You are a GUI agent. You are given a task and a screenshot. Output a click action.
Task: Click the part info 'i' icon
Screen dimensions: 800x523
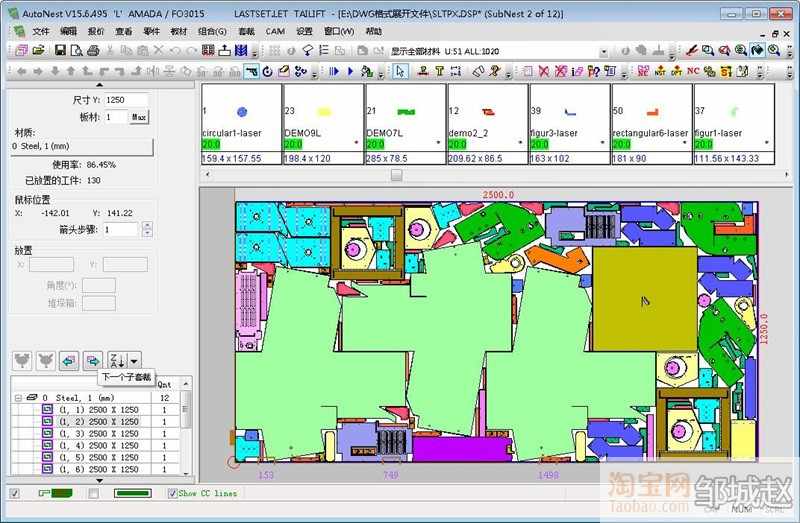[x=577, y=71]
